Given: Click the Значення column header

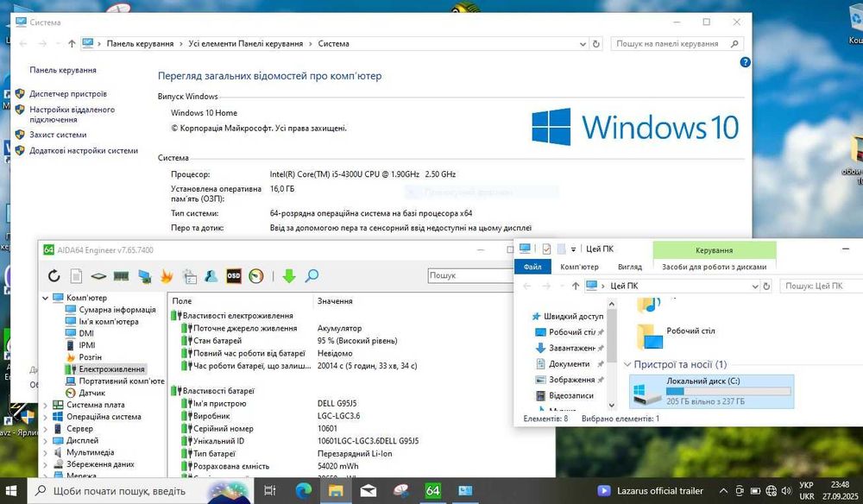Looking at the screenshot, I should coord(335,301).
